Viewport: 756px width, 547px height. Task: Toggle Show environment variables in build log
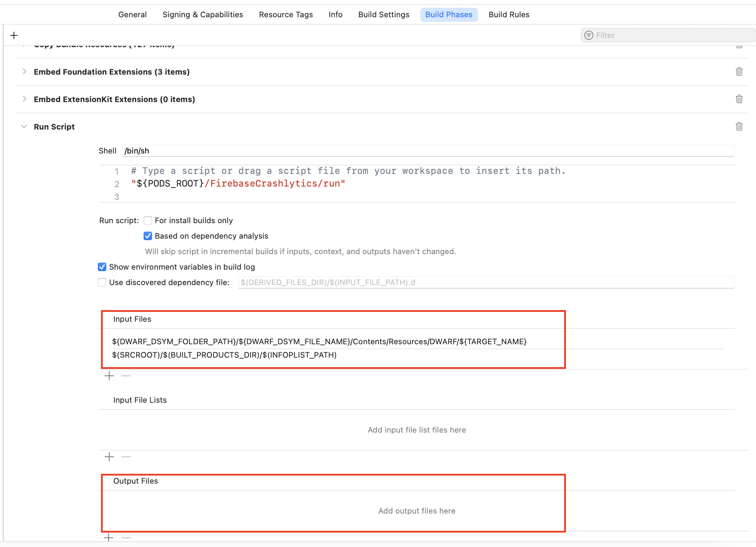(102, 267)
